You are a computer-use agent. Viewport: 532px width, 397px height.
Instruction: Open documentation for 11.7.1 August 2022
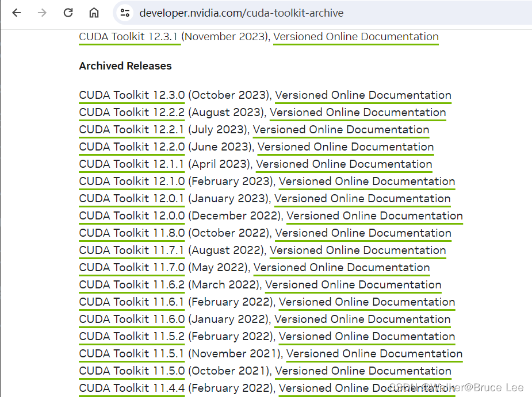click(x=358, y=250)
